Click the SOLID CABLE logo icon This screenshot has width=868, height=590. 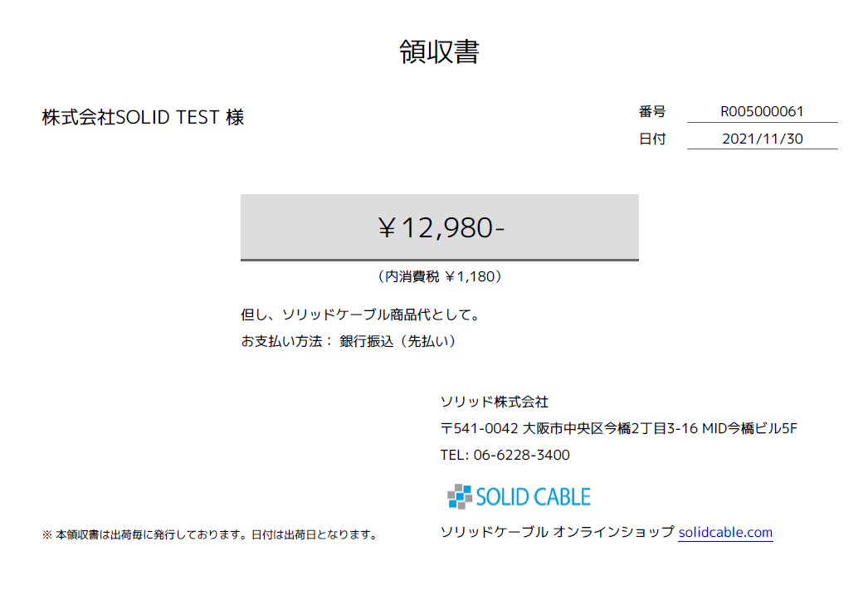(460, 496)
